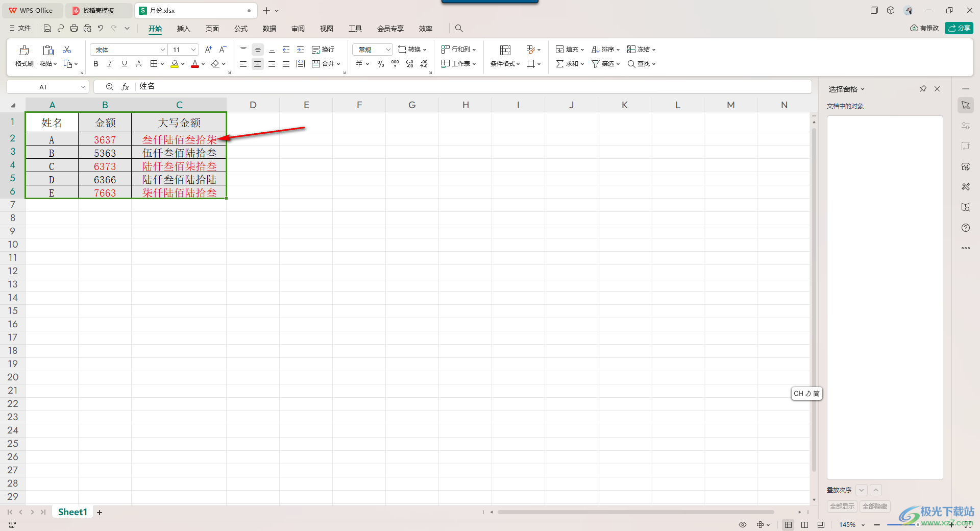Open the number format dropdown (常规)
Screen dimensions: 980x531
(x=388, y=50)
